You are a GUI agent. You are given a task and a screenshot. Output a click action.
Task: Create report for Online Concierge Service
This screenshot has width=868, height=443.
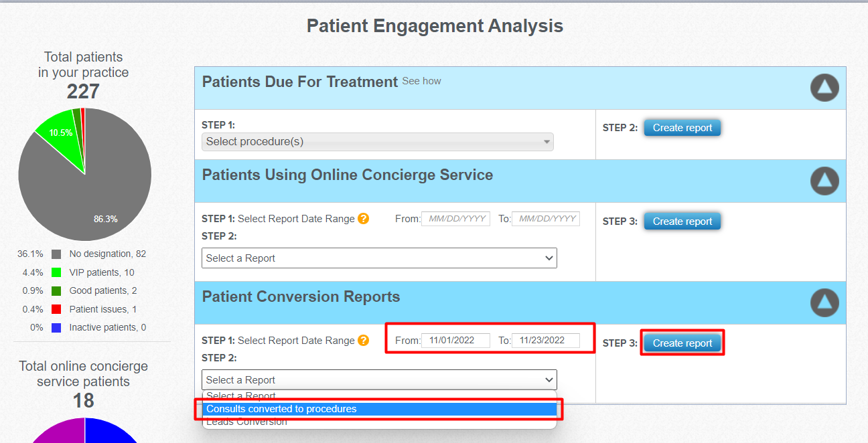tap(682, 221)
